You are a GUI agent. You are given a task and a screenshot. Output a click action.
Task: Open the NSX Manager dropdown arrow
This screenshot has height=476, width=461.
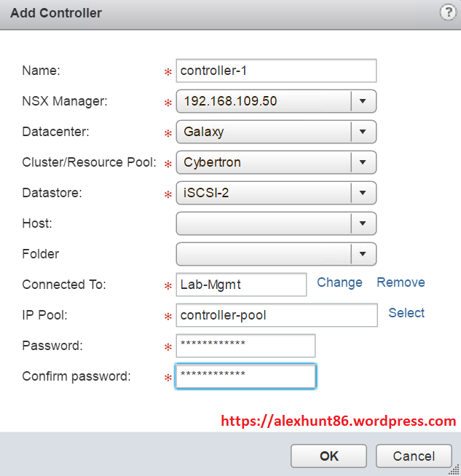363,101
